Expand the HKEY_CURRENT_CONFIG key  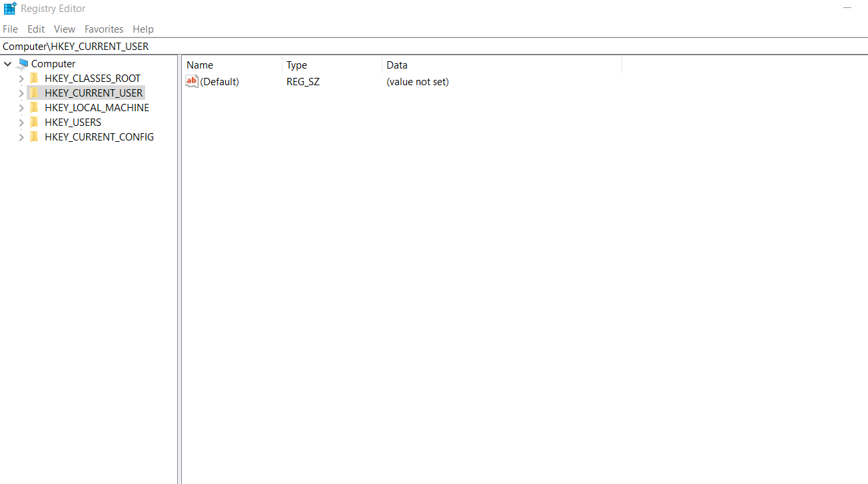click(x=21, y=137)
